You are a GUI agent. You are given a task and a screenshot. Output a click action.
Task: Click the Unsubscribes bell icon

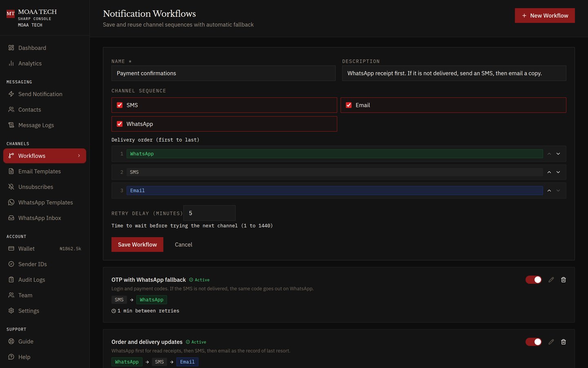pos(11,187)
